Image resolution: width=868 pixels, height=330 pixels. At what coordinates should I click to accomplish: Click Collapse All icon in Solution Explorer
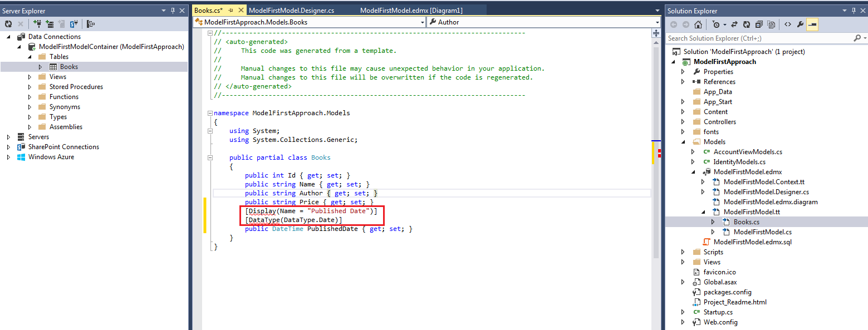[x=759, y=24]
